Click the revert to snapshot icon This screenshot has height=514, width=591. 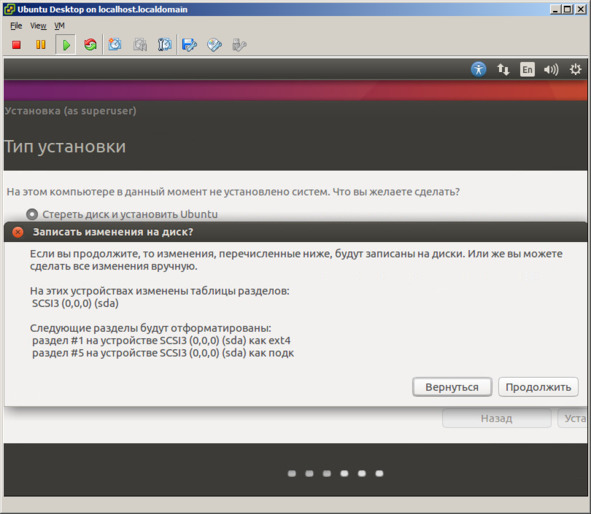[140, 45]
